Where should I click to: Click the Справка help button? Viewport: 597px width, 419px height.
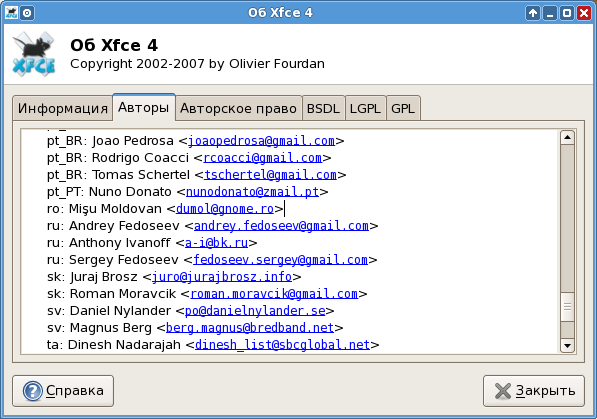click(63, 391)
